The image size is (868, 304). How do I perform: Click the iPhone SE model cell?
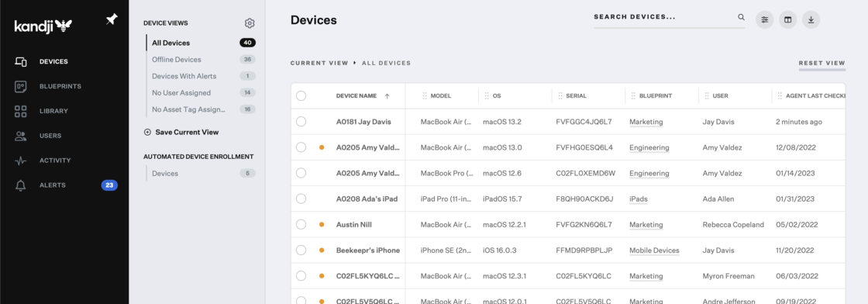446,250
